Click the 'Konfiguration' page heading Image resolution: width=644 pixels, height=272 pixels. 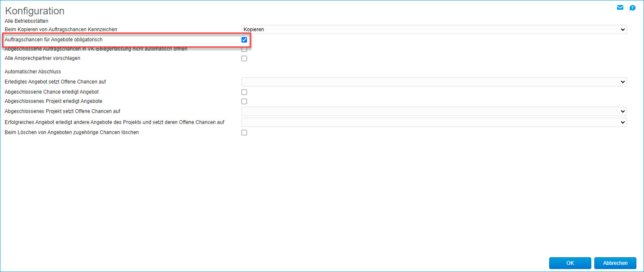tap(35, 11)
